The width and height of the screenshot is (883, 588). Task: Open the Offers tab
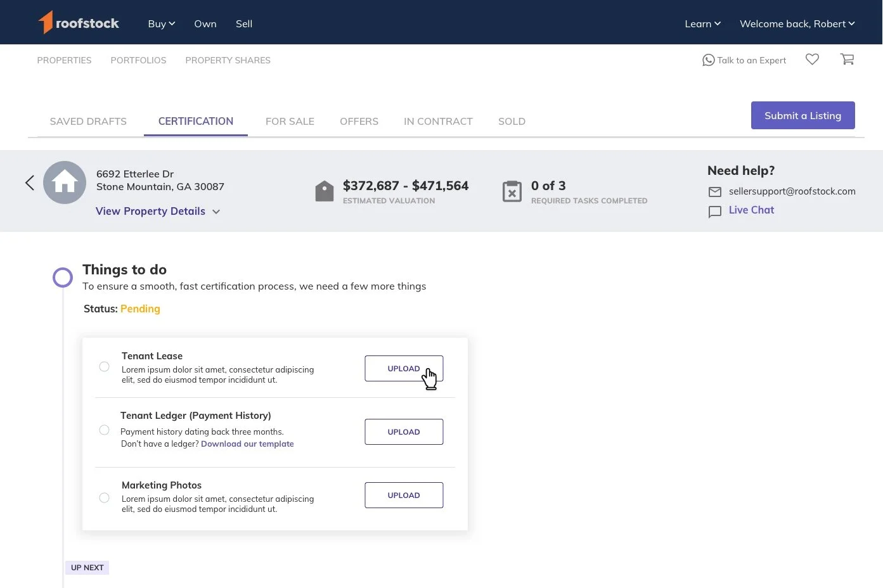pyautogui.click(x=359, y=121)
